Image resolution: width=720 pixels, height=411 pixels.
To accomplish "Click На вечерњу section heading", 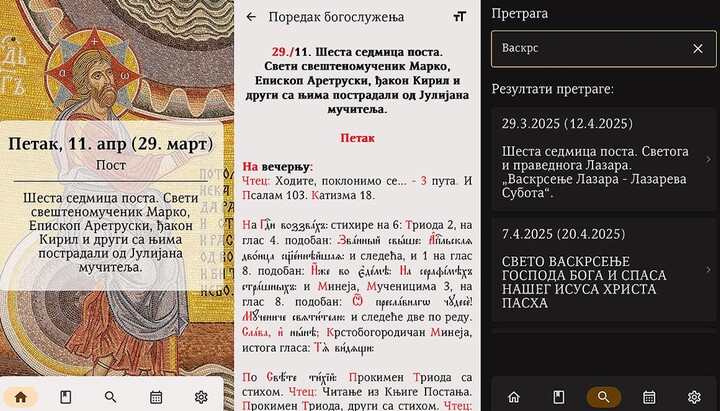I will (278, 167).
